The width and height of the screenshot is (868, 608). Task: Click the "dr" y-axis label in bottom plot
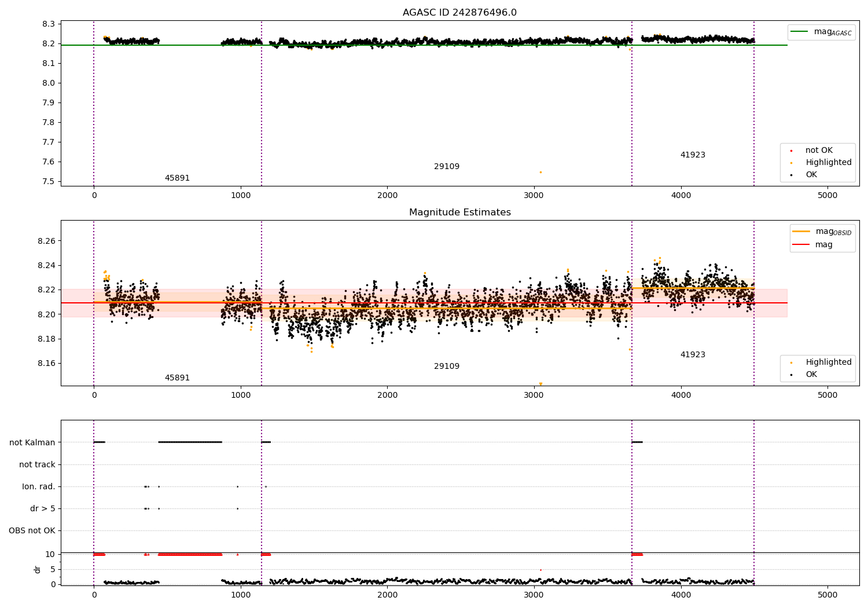click(x=38, y=569)
